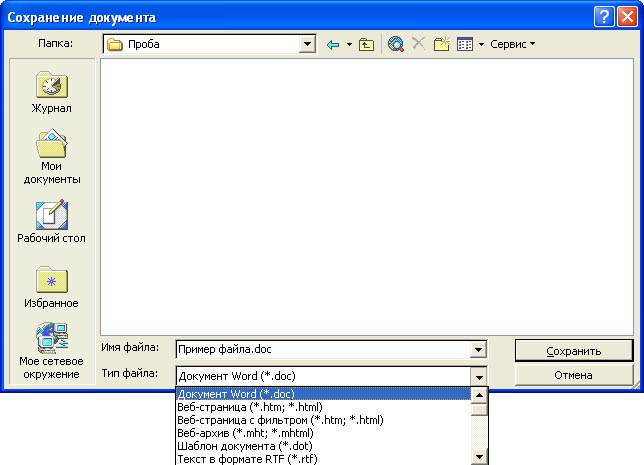The height and width of the screenshot is (465, 644).
Task: Create a new folder
Action: click(441, 44)
